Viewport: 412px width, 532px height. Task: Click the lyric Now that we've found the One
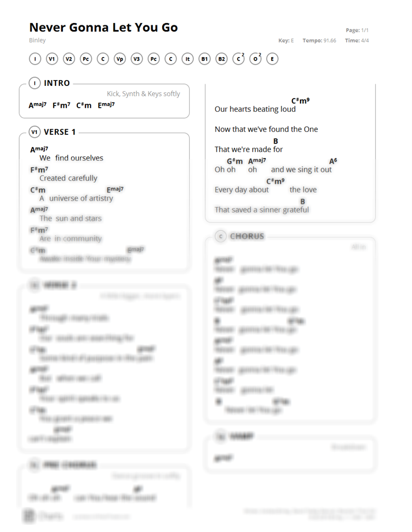266,129
